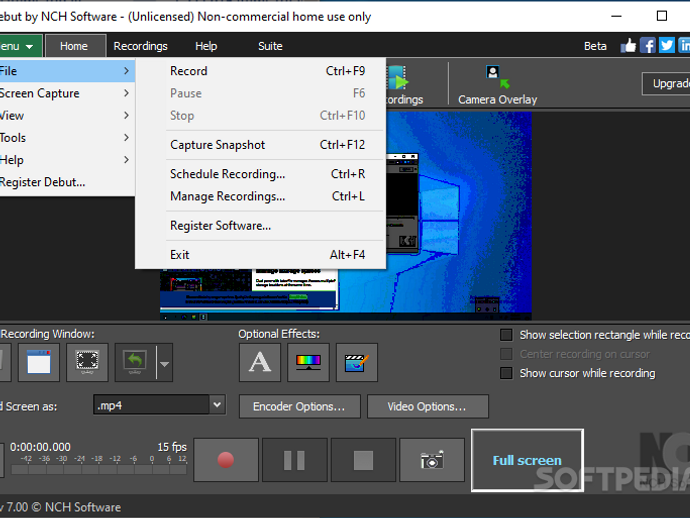Start recording with the red Record button
690x518 pixels.
[226, 460]
